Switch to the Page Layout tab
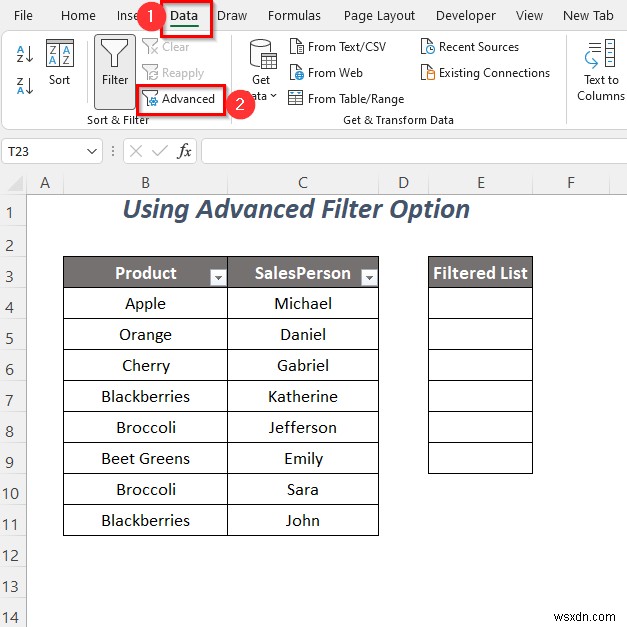Viewport: 627px width, 627px height. pyautogui.click(x=379, y=16)
